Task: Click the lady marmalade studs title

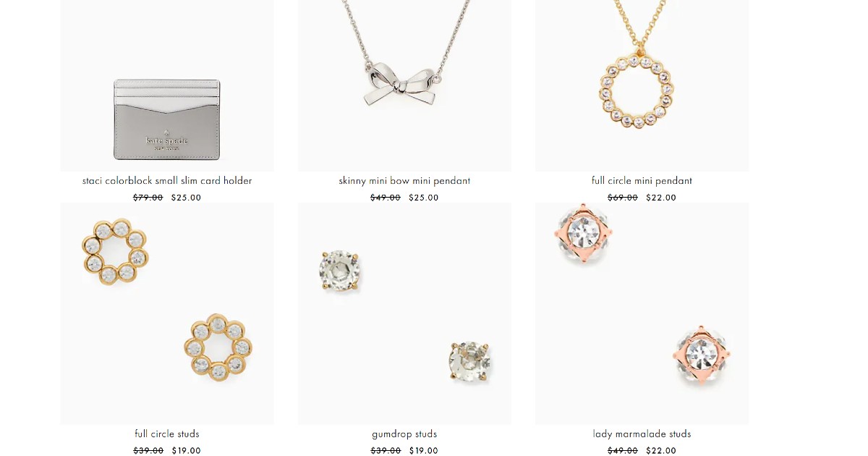Action: point(642,434)
